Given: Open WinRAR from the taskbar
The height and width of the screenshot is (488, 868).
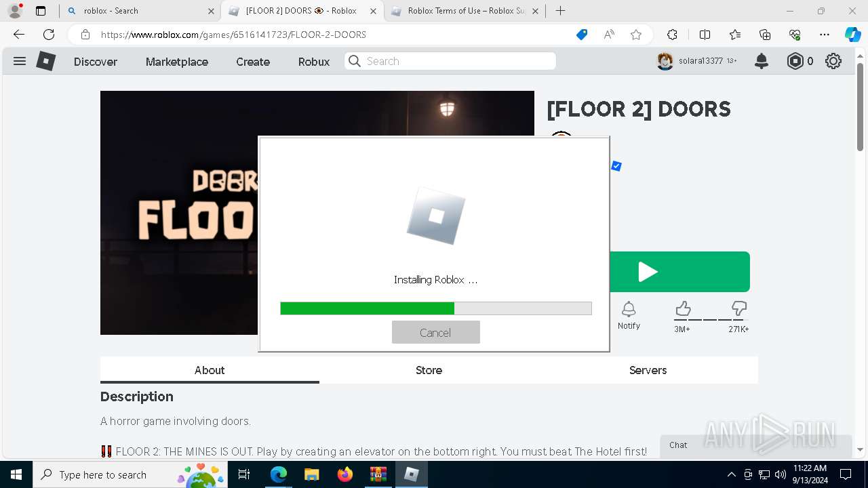Looking at the screenshot, I should click(378, 474).
